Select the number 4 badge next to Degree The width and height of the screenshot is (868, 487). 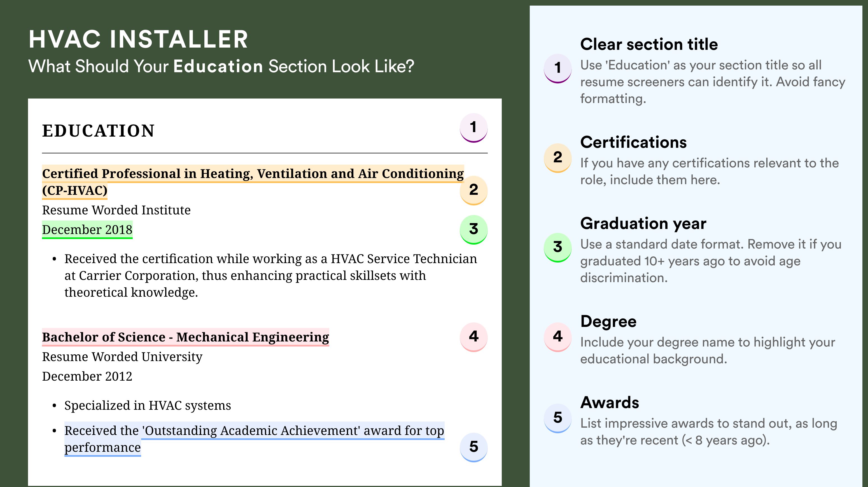pyautogui.click(x=558, y=337)
